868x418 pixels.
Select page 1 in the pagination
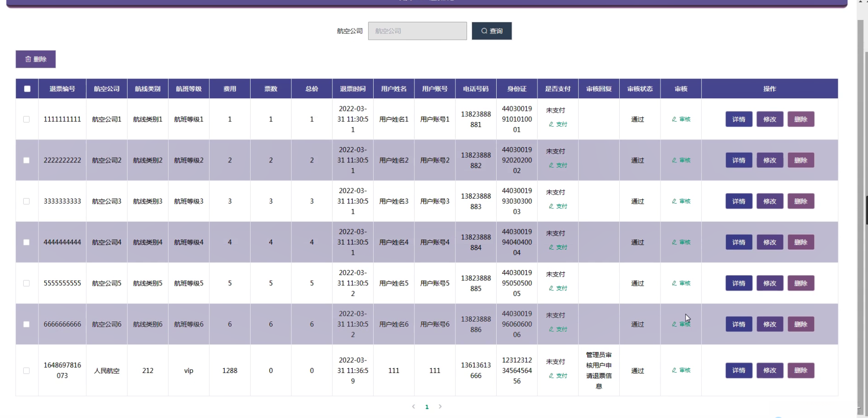click(x=427, y=407)
